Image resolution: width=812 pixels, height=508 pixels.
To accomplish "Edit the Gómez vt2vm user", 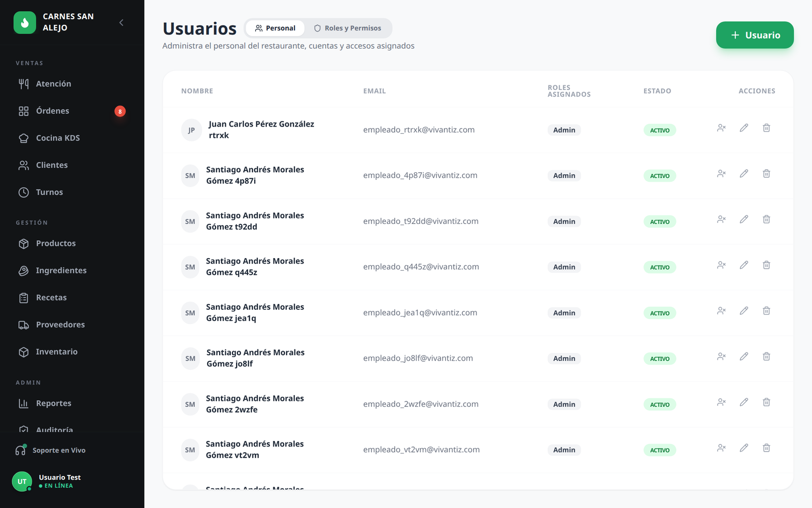I will pos(744,448).
